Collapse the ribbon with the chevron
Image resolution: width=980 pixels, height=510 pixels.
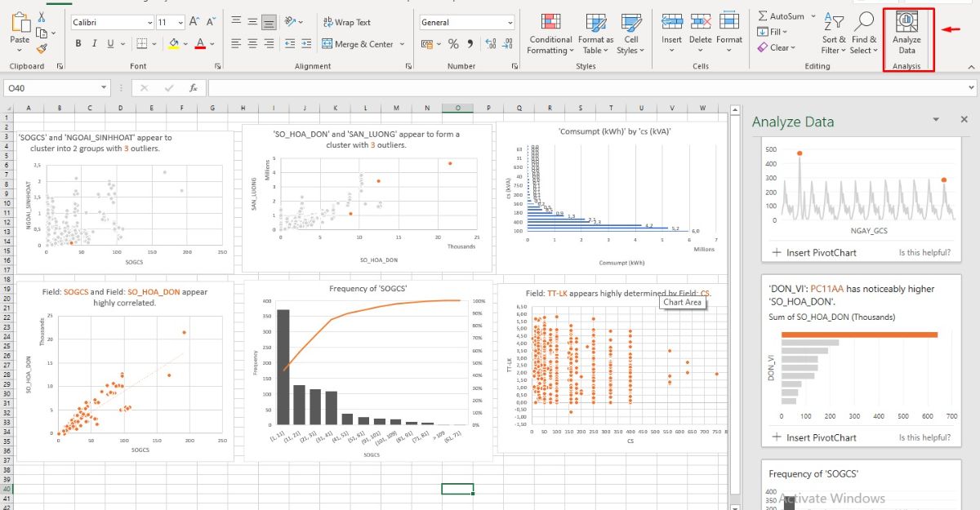point(969,66)
